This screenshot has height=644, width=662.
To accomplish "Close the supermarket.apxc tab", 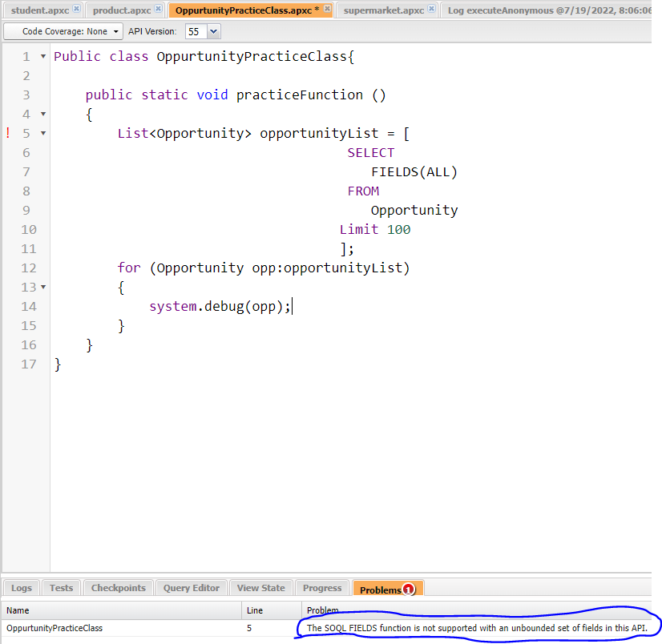I will 432,9.
